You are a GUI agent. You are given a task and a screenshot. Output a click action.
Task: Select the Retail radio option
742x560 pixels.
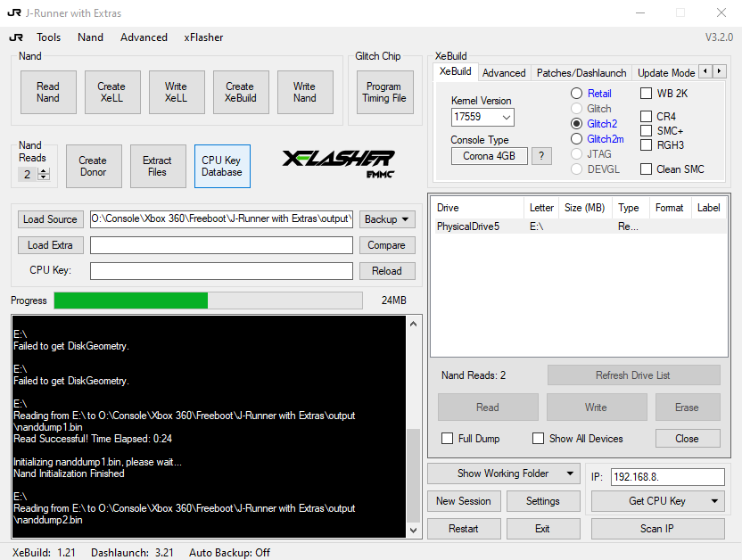(x=576, y=94)
